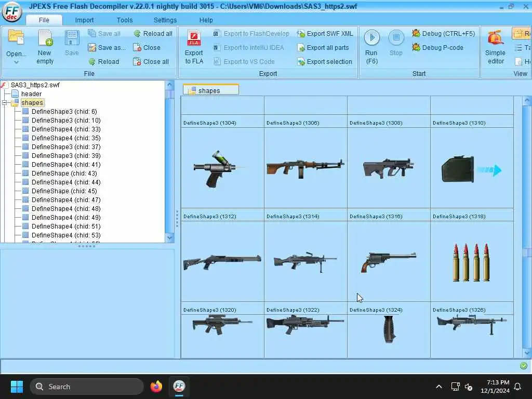
Task: Open the Settings ribbon tab
Action: click(165, 20)
